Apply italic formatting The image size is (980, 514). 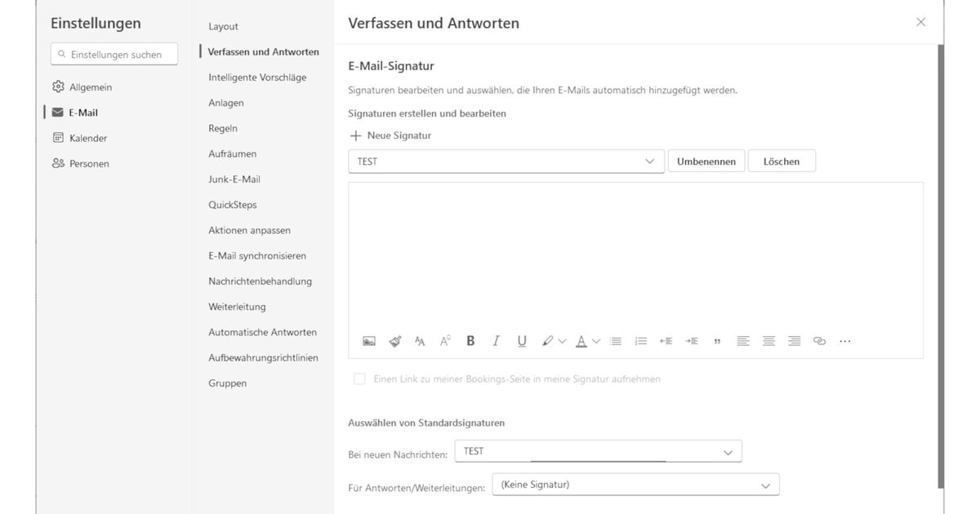pos(496,340)
